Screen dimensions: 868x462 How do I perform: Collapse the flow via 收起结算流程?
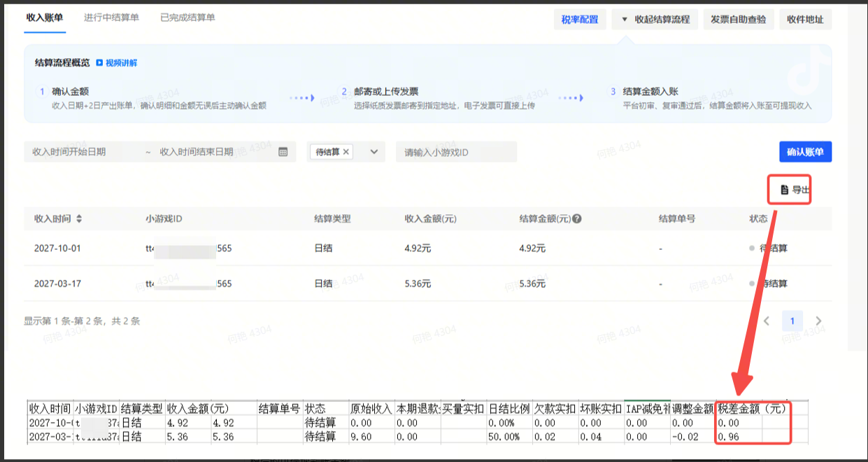pos(655,20)
